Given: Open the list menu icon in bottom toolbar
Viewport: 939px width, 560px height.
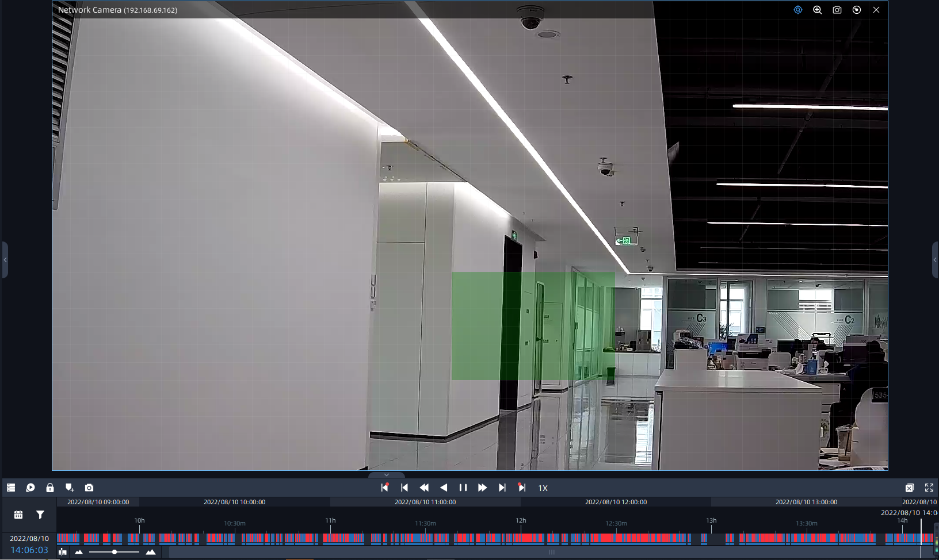Looking at the screenshot, I should coord(11,488).
